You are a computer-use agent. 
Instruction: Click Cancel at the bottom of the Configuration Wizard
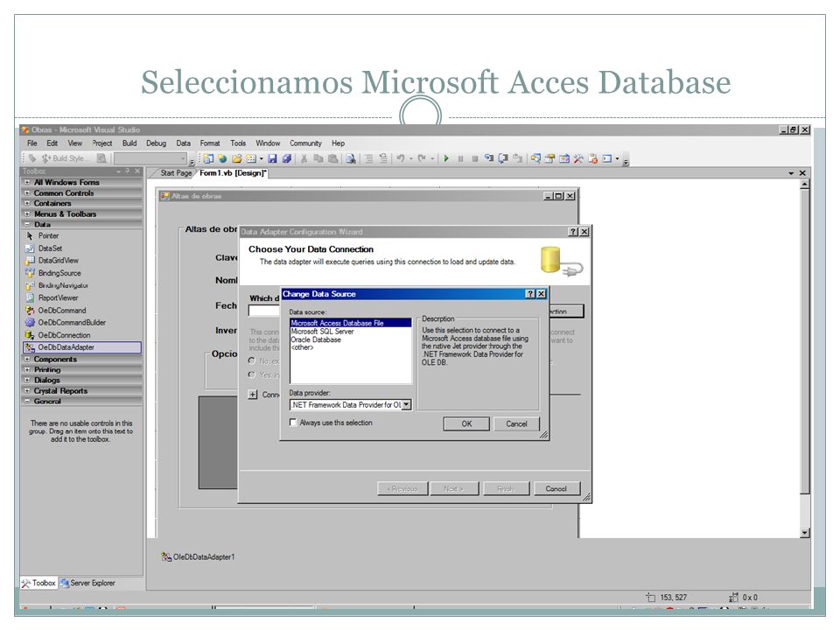point(556,488)
